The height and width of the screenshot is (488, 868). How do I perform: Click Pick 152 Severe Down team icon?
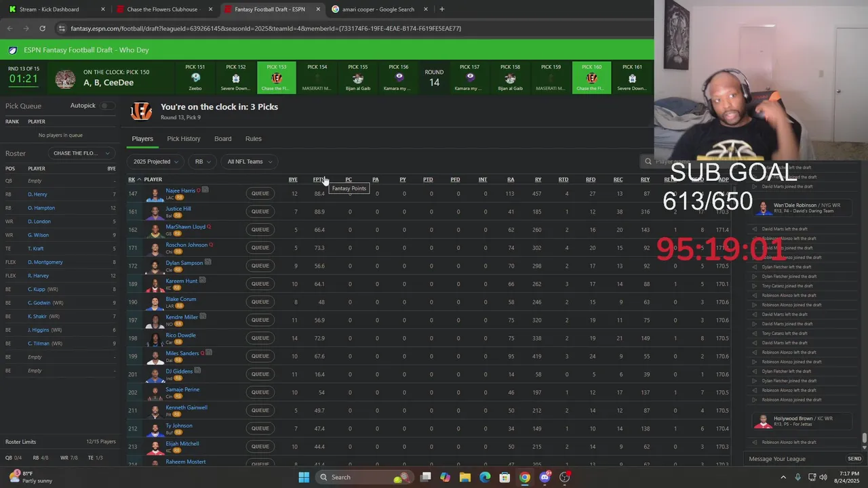236,79
